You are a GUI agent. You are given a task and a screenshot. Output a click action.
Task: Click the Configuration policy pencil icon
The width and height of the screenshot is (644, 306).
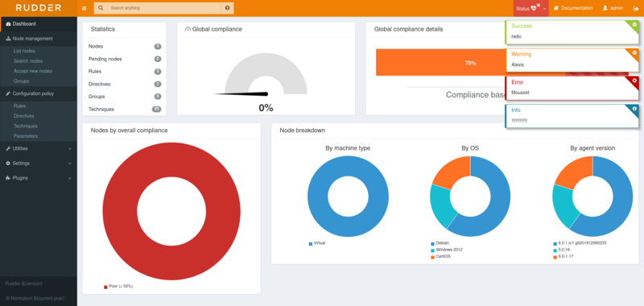click(x=9, y=93)
